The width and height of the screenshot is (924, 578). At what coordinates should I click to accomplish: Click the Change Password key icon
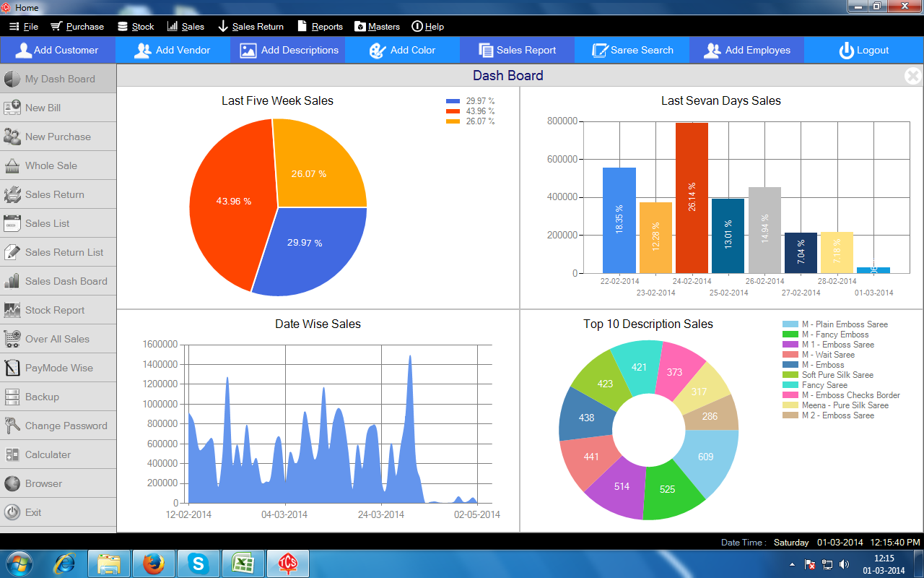12,426
